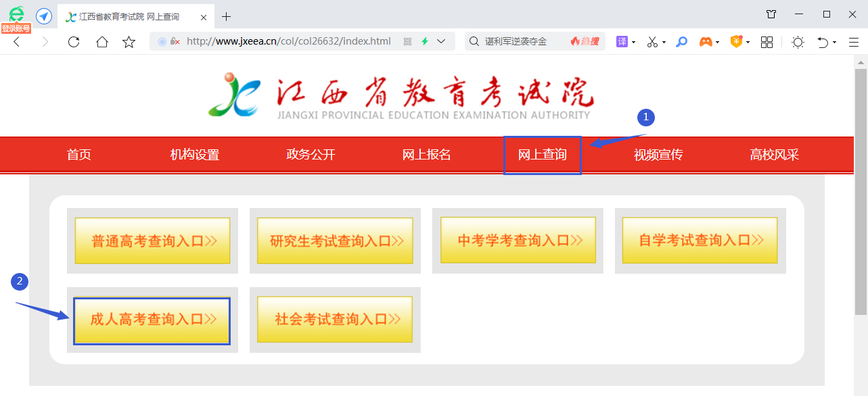
Task: Click in the search box input field
Action: tap(521, 41)
